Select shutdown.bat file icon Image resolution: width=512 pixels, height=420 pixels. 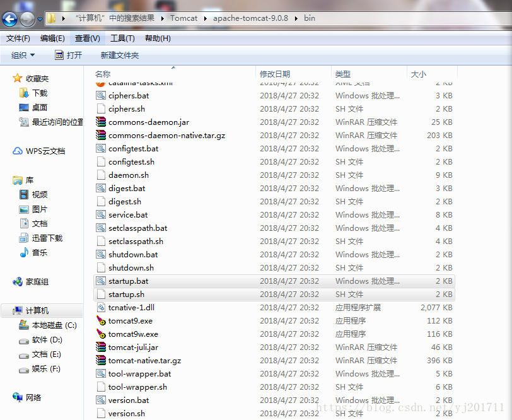pos(101,254)
